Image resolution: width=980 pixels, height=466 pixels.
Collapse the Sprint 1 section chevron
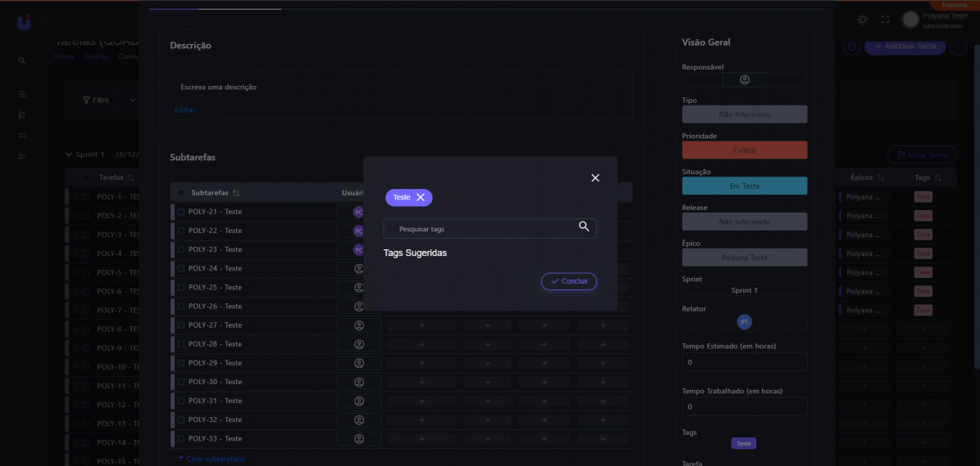(69, 155)
